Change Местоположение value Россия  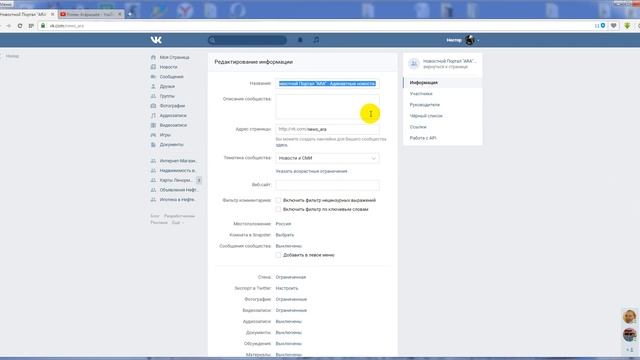click(283, 224)
